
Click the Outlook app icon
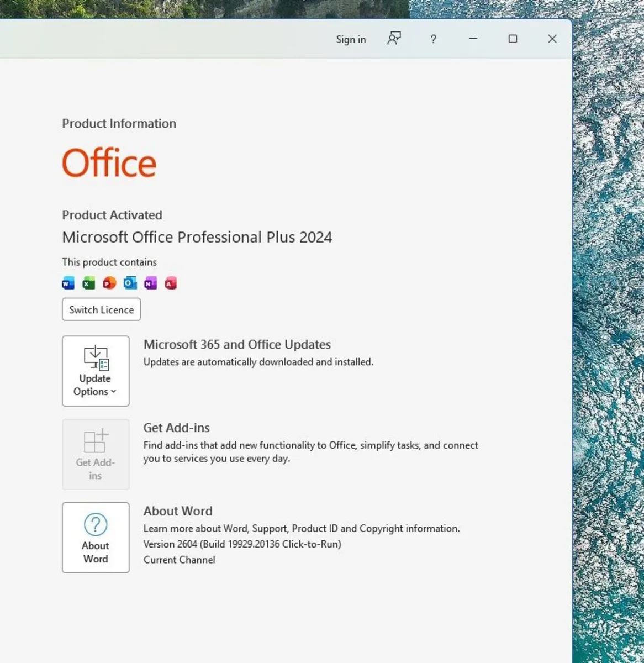130,283
